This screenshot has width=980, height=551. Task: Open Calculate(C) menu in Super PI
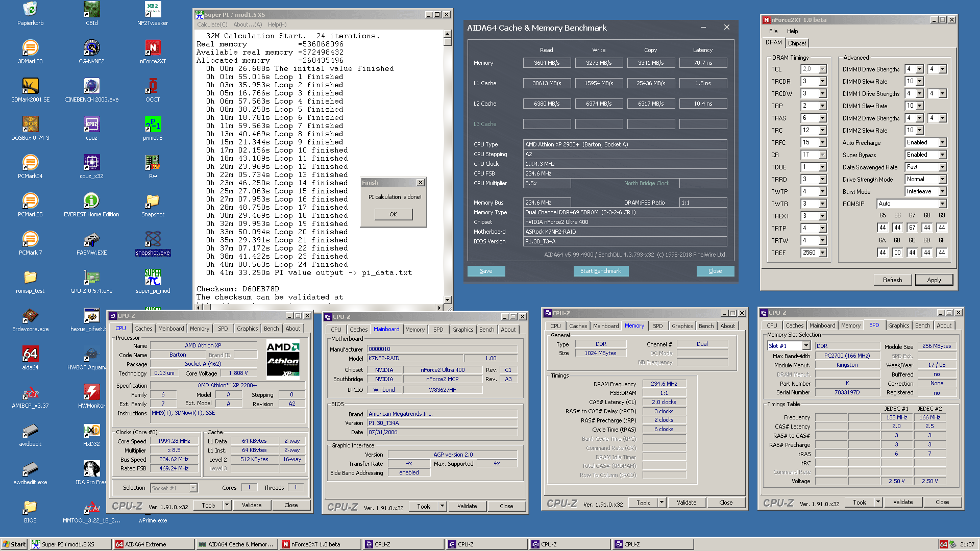[x=212, y=24]
